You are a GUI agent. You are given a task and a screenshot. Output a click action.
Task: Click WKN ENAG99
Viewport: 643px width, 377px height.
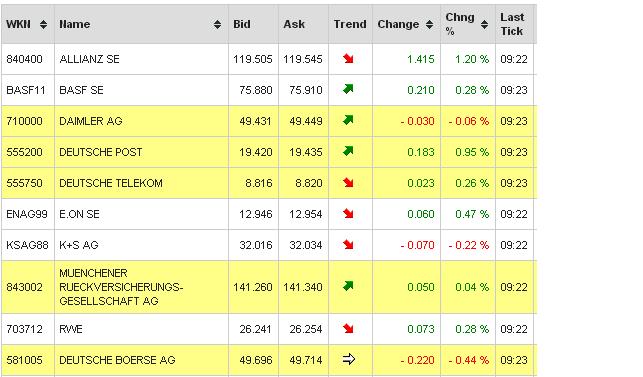[x=27, y=214]
